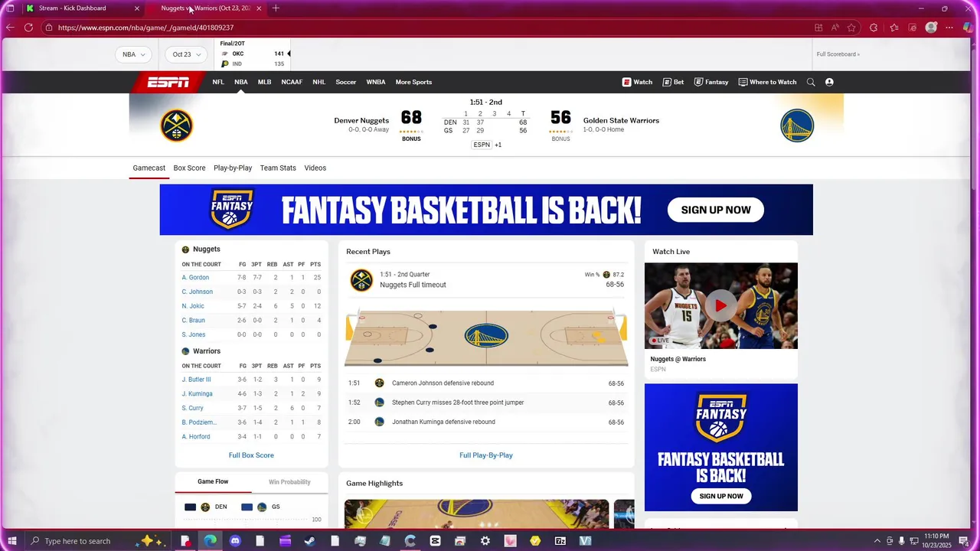
Task: Click the Watch icon link in ESPN header
Action: (637, 82)
